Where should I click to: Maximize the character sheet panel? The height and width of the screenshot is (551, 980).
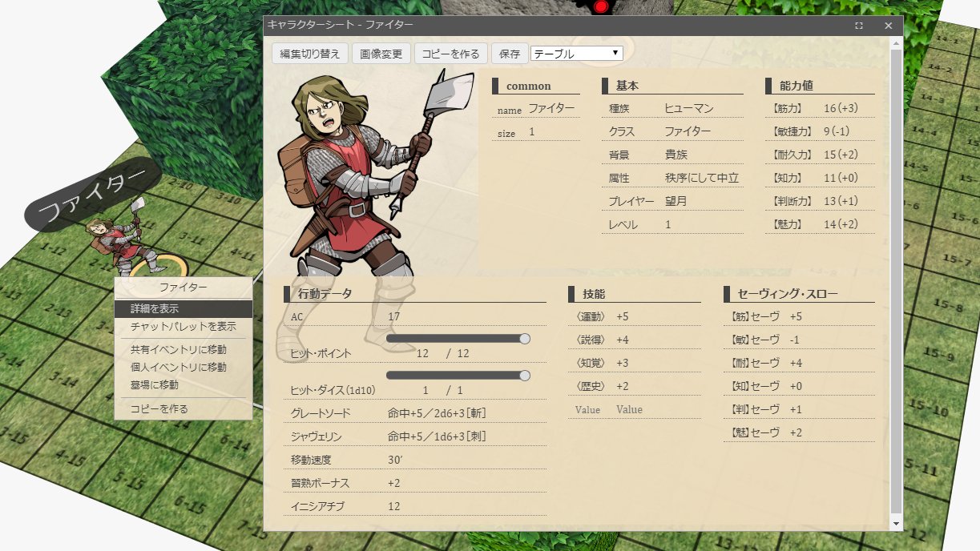(x=859, y=26)
